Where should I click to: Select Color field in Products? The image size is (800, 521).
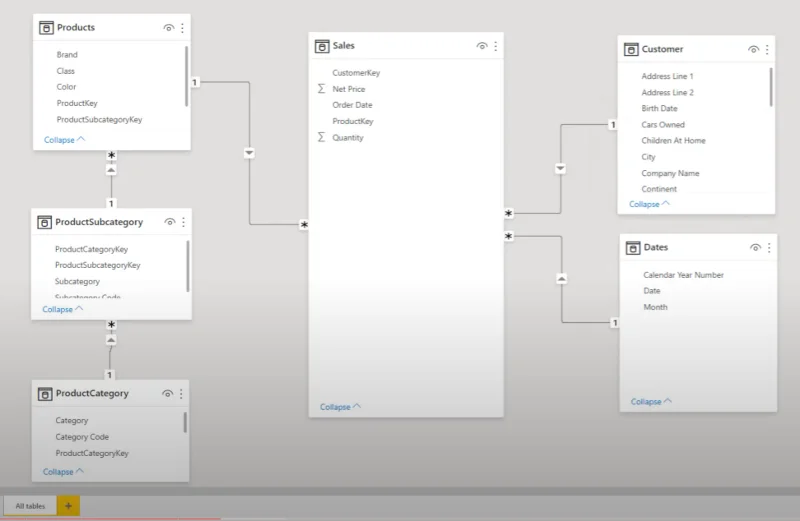point(66,87)
